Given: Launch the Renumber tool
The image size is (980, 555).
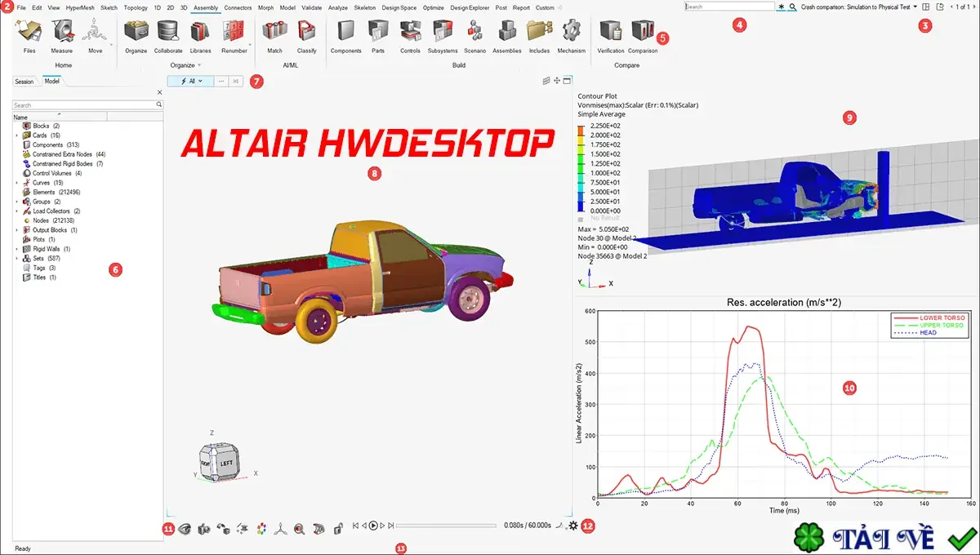Looking at the screenshot, I should pyautogui.click(x=234, y=36).
